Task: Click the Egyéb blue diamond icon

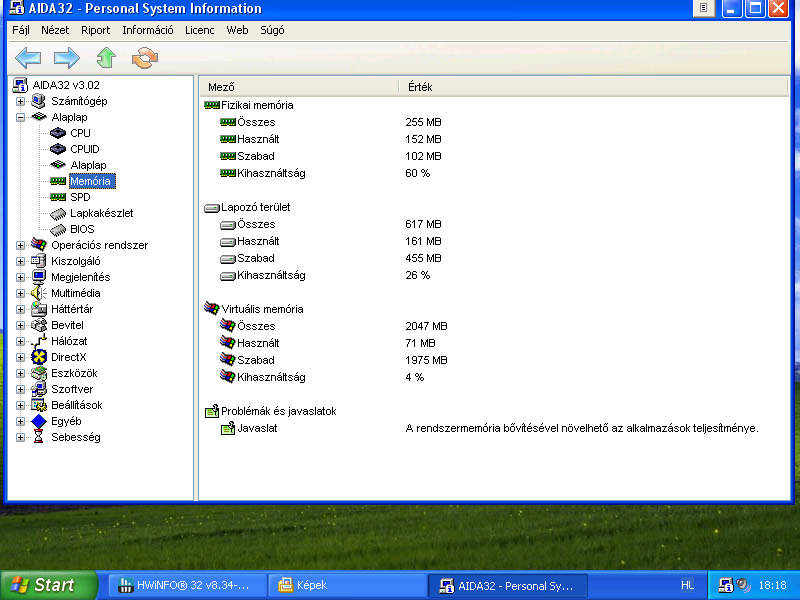Action: click(39, 421)
